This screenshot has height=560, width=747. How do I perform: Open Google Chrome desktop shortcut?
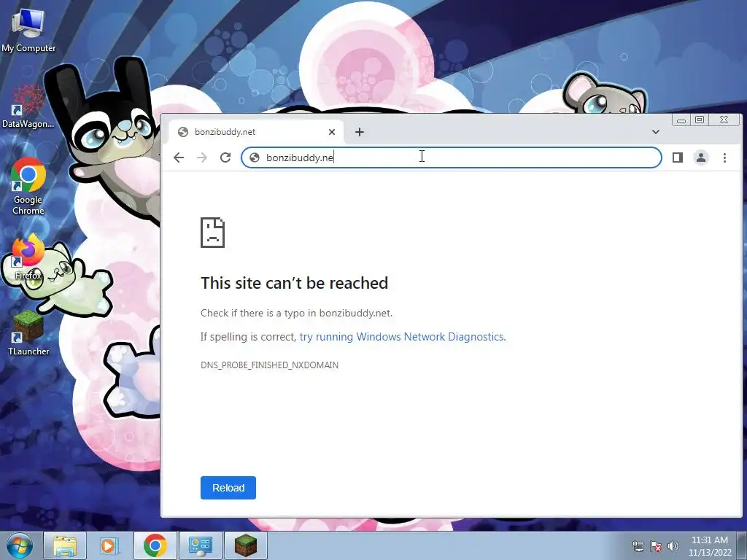pyautogui.click(x=28, y=187)
